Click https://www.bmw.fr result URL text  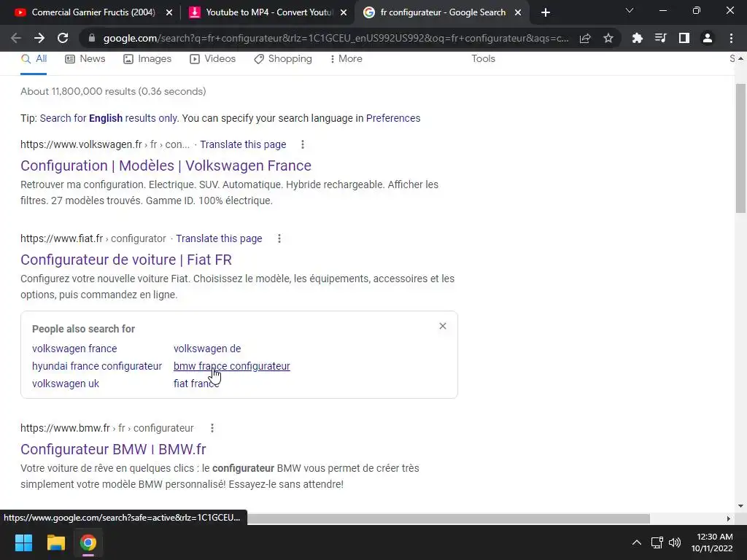point(65,428)
